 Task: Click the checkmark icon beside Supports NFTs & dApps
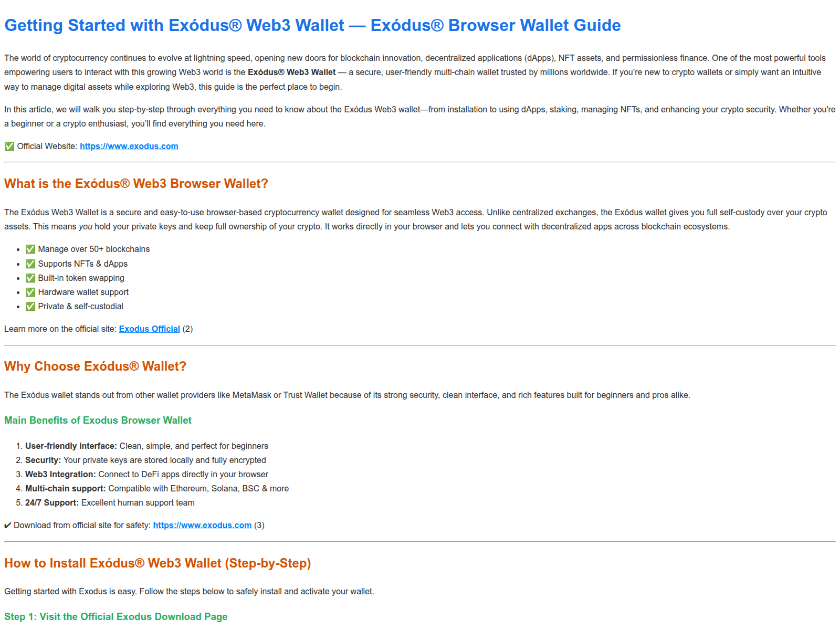(x=30, y=264)
